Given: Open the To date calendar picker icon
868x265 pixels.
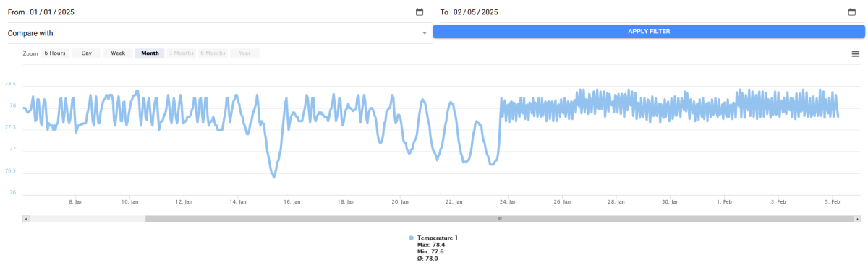Looking at the screenshot, I should [852, 12].
